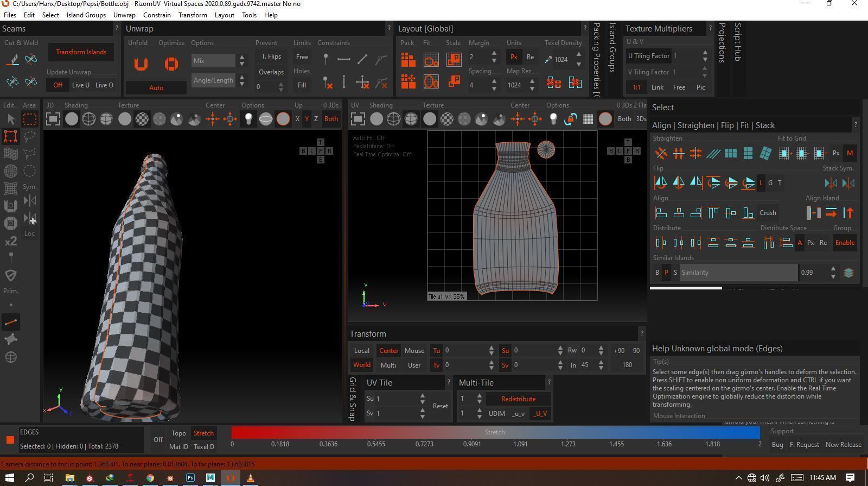Image resolution: width=868 pixels, height=486 pixels.
Task: Open the Layout menu
Action: [224, 15]
